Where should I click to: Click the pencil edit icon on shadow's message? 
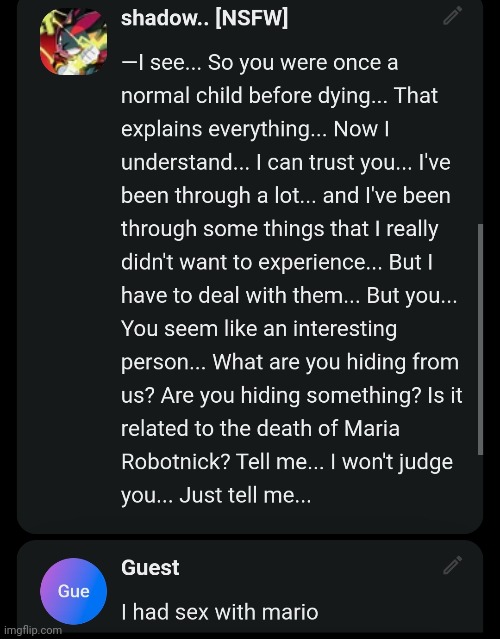point(453,16)
